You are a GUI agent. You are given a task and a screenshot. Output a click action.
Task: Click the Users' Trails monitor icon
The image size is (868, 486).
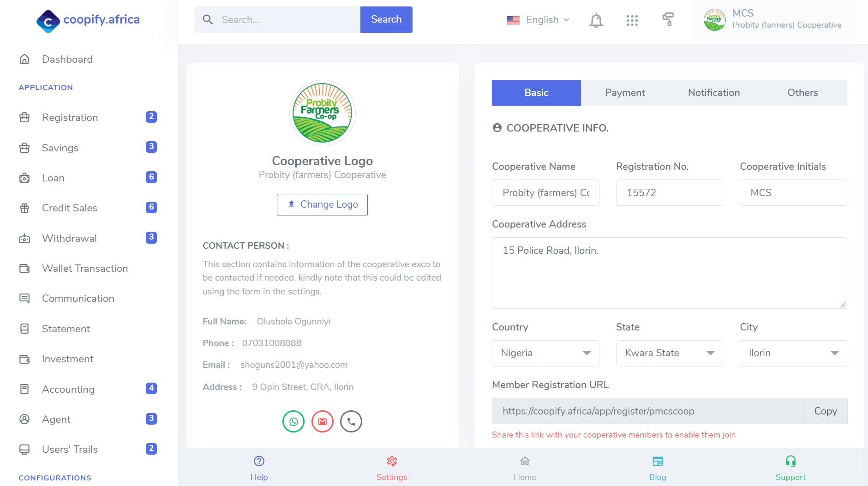coord(24,449)
